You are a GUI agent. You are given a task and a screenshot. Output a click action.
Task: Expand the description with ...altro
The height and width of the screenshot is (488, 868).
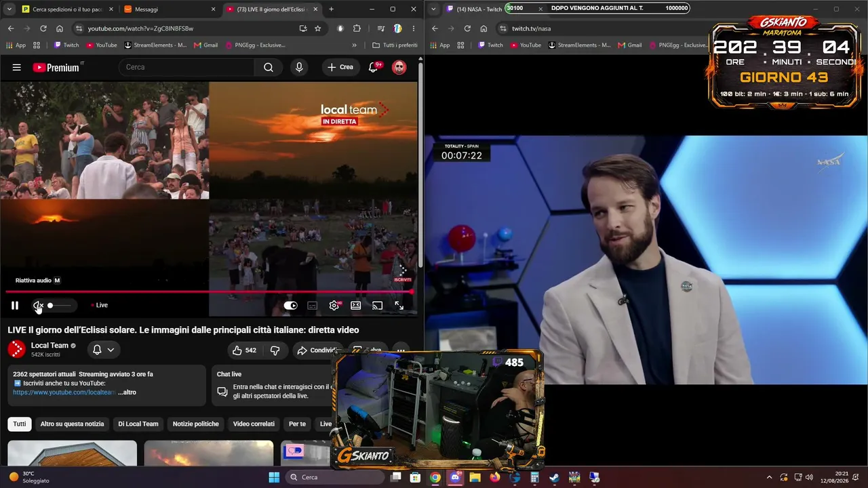click(x=127, y=392)
